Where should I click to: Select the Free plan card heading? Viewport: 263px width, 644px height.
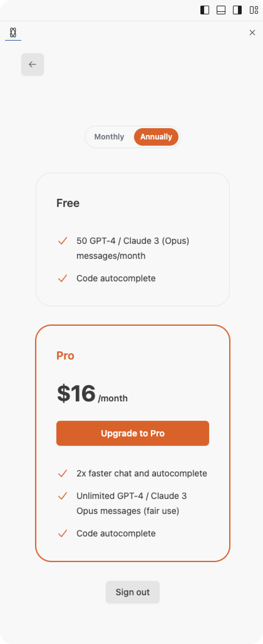point(68,203)
